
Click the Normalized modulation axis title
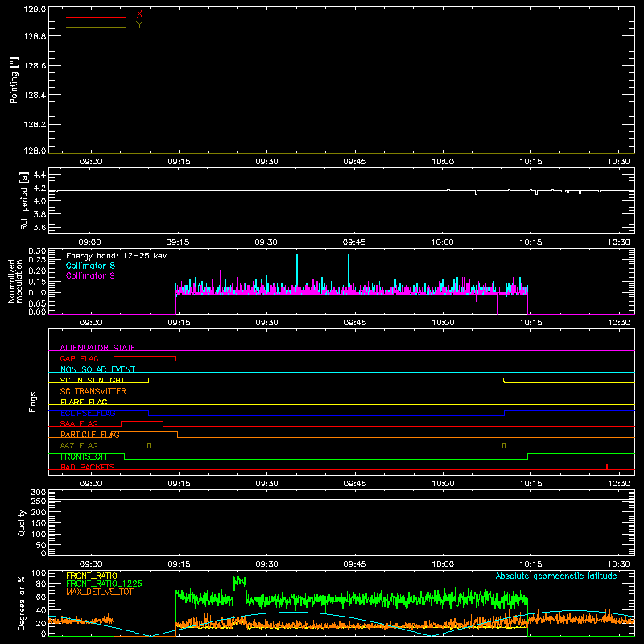15,281
